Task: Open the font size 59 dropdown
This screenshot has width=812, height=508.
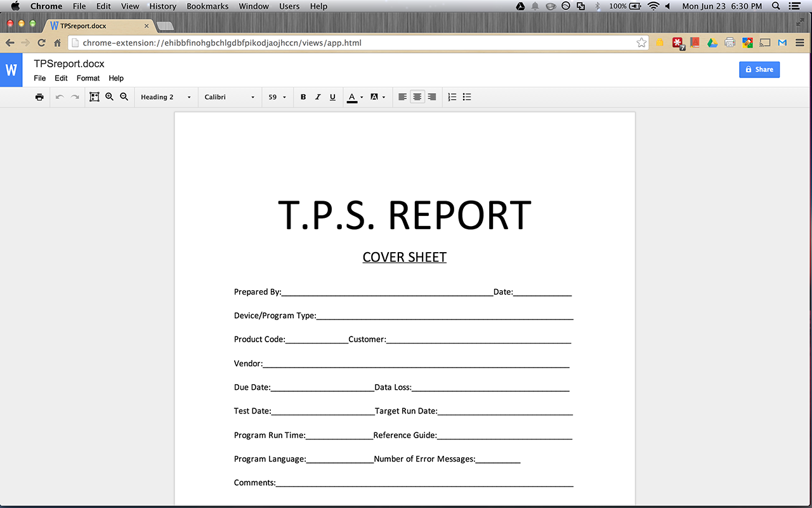Action: tap(277, 97)
